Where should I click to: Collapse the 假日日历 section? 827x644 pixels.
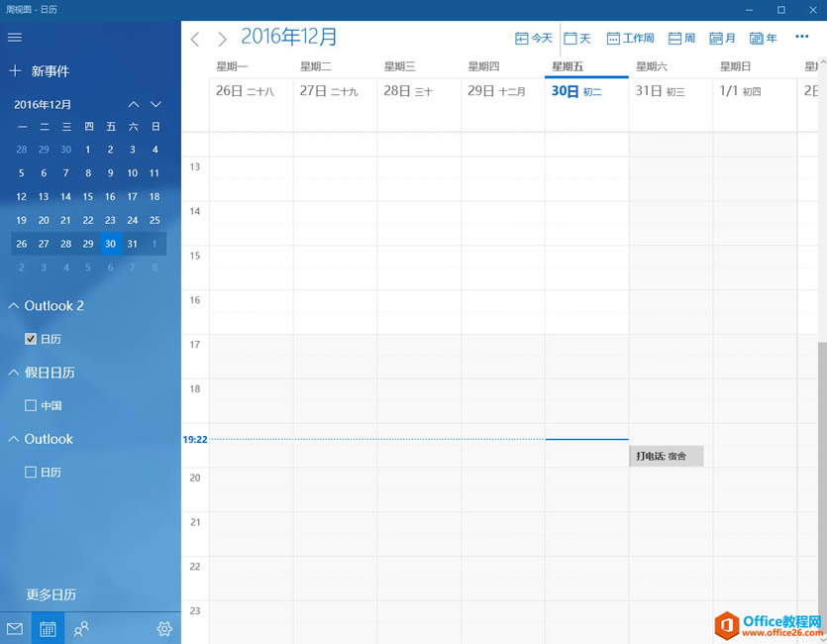(x=14, y=373)
